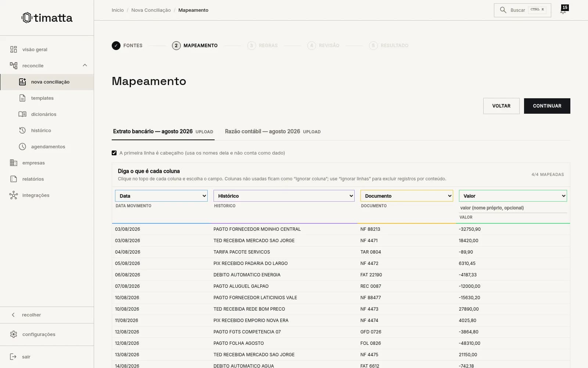Uncheck the first-line-is-header checkbox
The image size is (588, 368).
point(114,153)
